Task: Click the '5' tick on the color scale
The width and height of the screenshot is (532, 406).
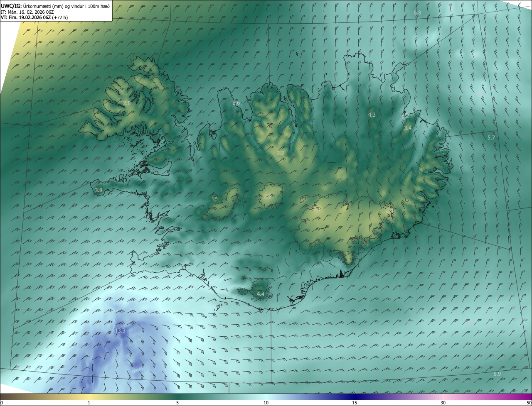Action: 177,403
